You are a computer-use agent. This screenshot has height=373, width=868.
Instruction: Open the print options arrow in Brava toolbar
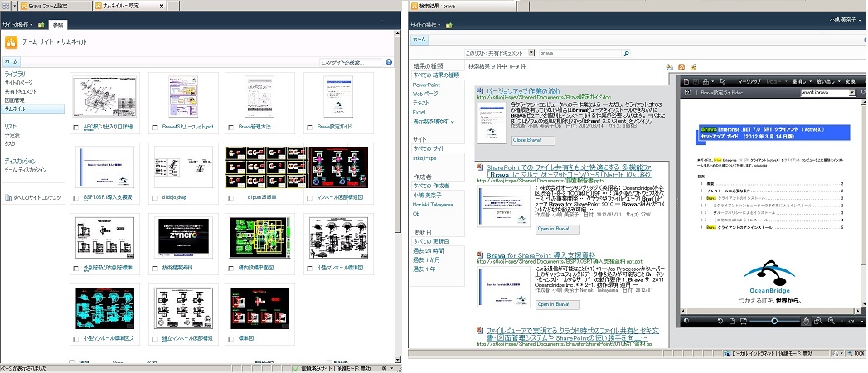click(712, 81)
